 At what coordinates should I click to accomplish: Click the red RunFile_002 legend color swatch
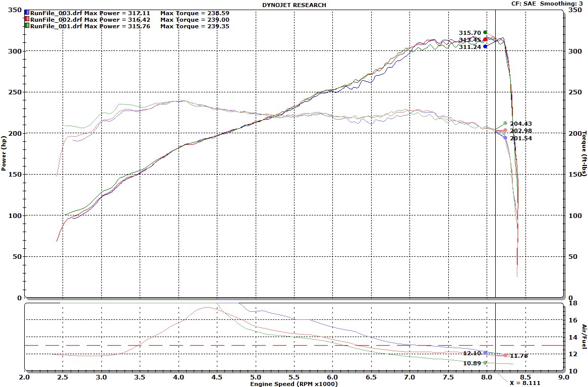[x=26, y=19]
